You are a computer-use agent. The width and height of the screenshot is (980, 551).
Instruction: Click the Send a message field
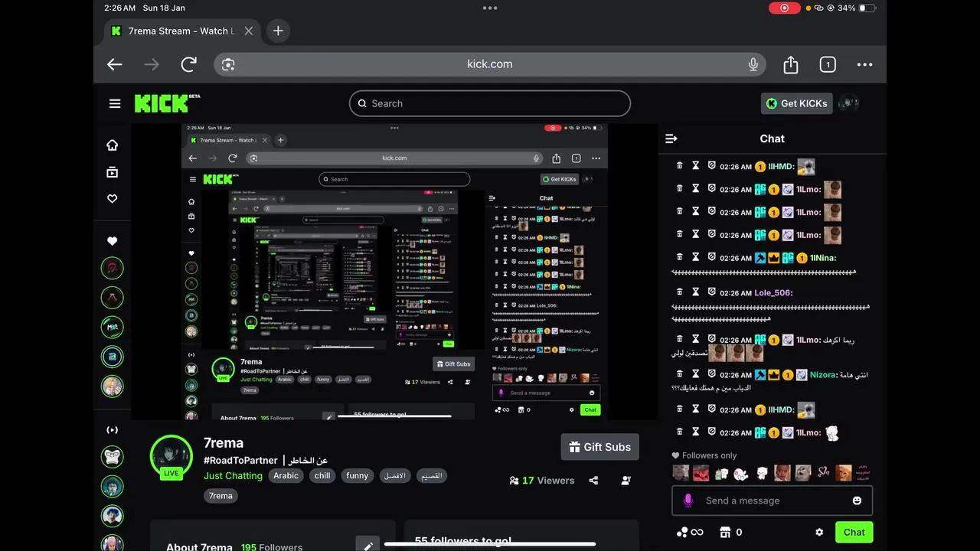point(772,500)
